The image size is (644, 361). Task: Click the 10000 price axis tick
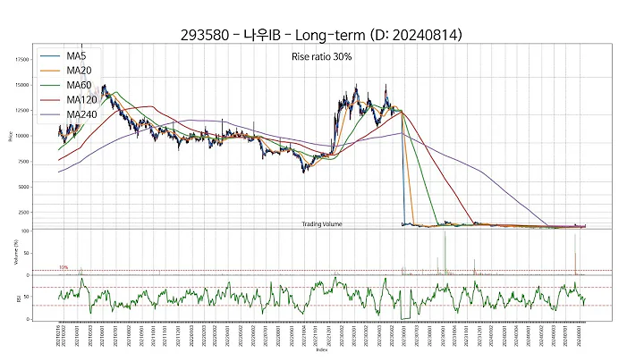pos(22,136)
